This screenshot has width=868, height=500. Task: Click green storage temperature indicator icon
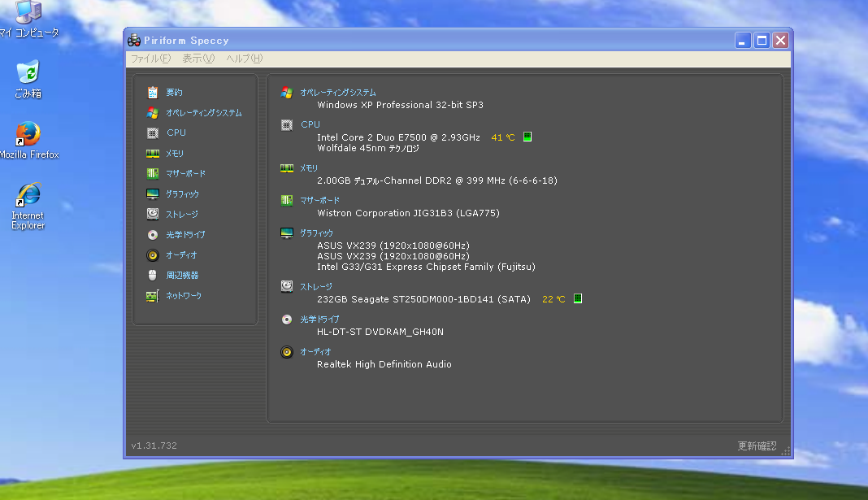(578, 298)
